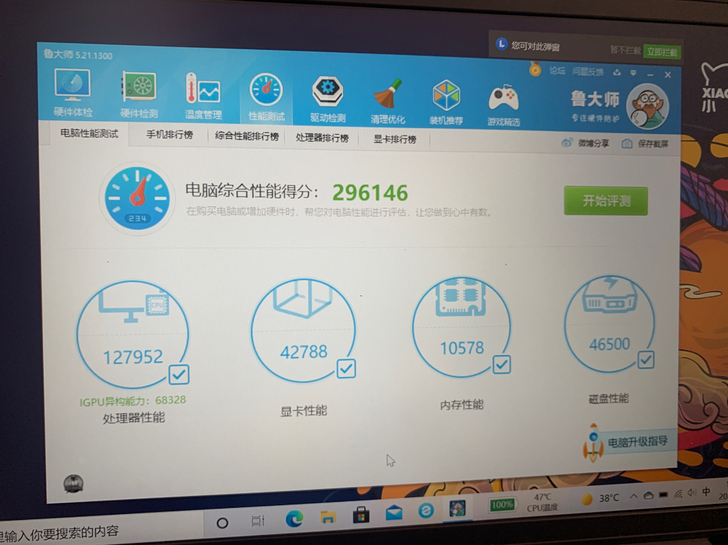Click the processor score circle 127952
Screen dimensions: 728x545
[x=133, y=335]
